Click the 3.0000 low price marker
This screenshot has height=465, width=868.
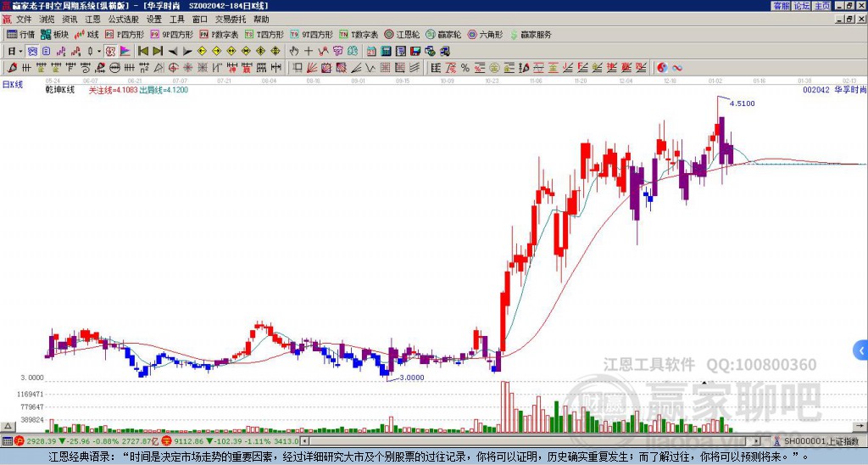[x=412, y=378]
